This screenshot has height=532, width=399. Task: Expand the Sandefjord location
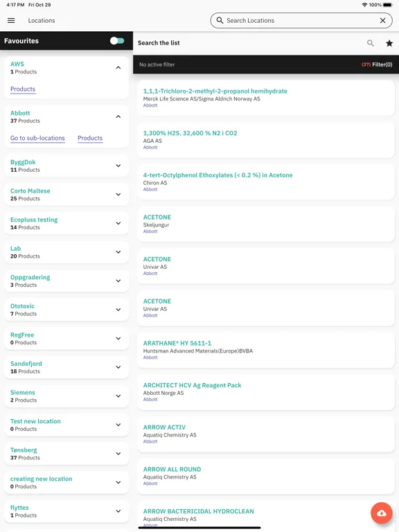118,367
